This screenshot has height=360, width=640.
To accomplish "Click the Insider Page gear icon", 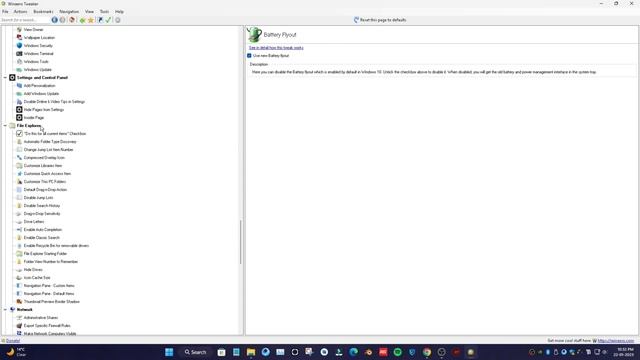I will tap(19, 118).
